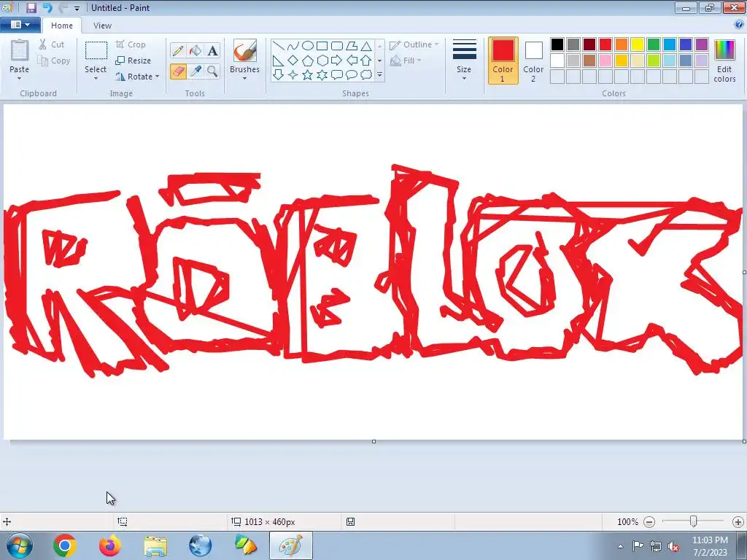Open Paint Help question mark icon

pyautogui.click(x=739, y=24)
